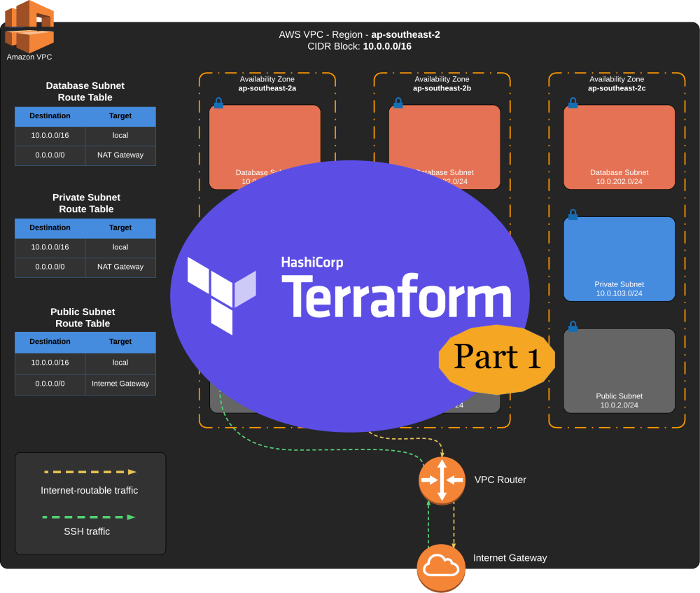This screenshot has height=593, width=700.
Task: Select the orange Part 1 badge
Action: [497, 358]
